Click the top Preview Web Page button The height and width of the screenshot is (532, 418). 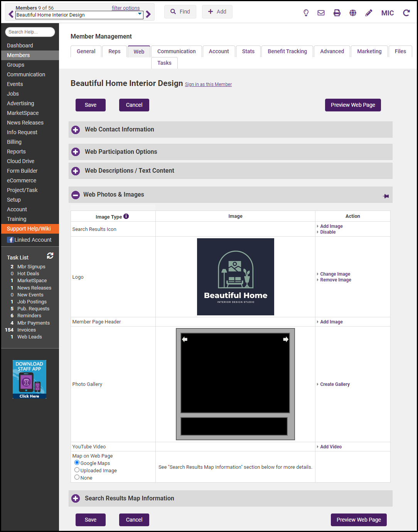(353, 105)
